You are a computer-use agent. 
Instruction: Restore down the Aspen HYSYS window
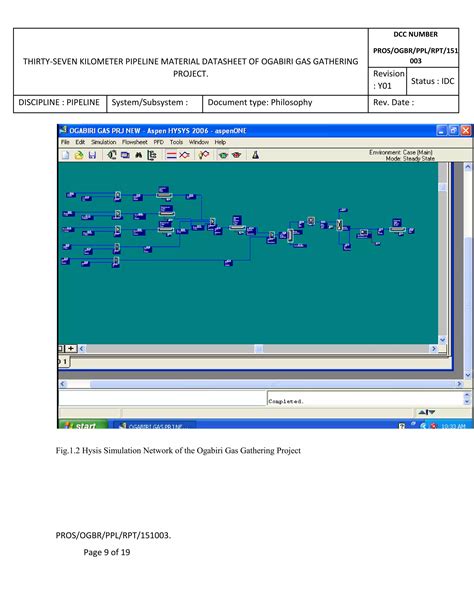click(x=453, y=130)
